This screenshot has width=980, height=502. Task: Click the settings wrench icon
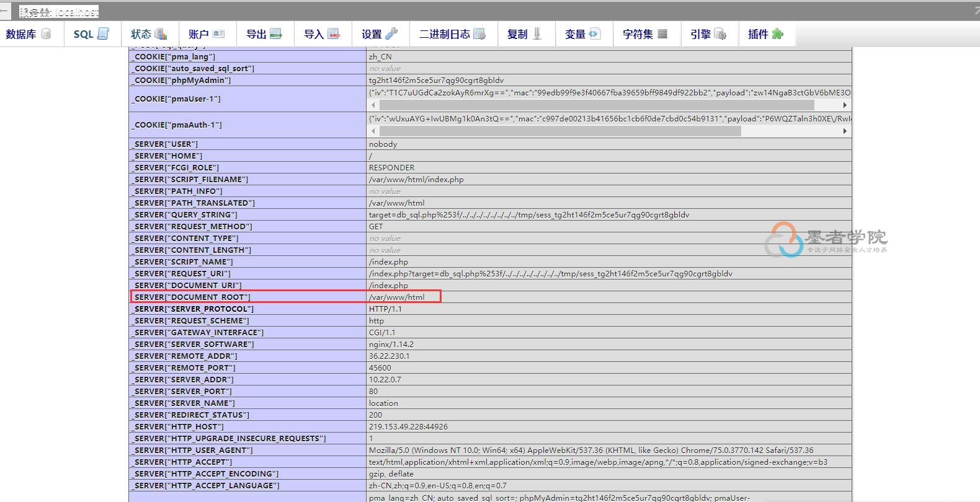(x=391, y=33)
